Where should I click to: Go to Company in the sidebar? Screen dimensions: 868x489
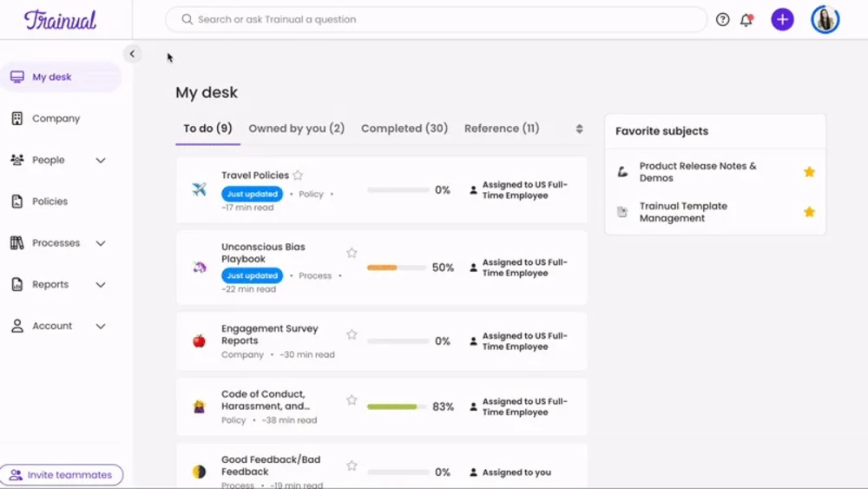(56, 118)
